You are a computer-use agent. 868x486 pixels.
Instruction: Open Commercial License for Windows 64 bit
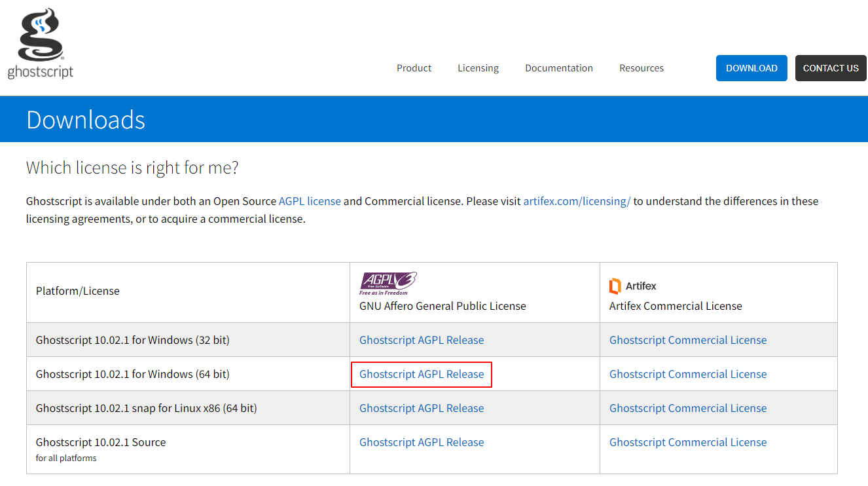pyautogui.click(x=687, y=374)
